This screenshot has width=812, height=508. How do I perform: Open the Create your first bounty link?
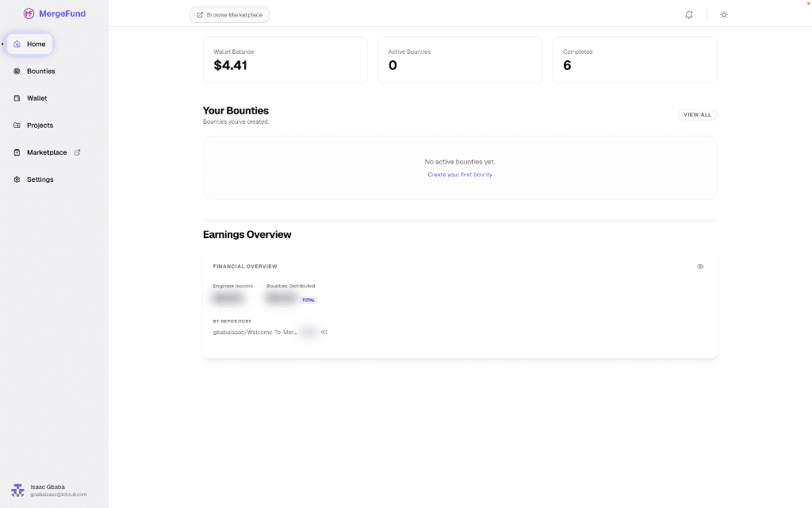460,174
